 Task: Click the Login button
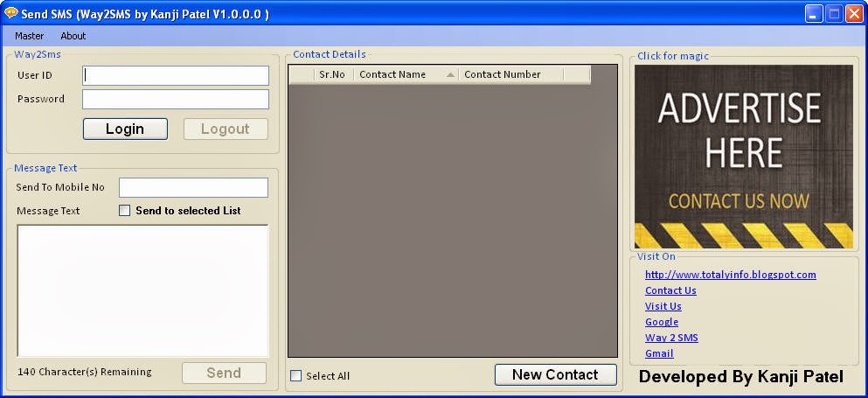coord(125,129)
